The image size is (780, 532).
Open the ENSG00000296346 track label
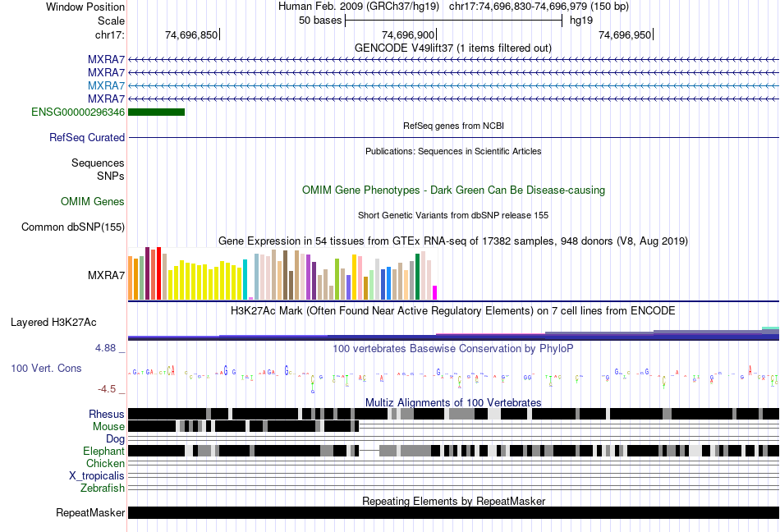78,112
